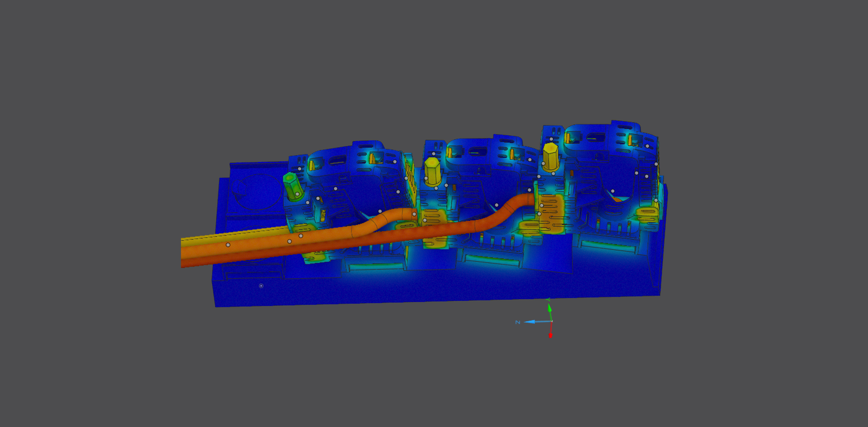The height and width of the screenshot is (427, 868).
Task: Select the probe point at the upper orange cable's end
Action: click(414, 214)
